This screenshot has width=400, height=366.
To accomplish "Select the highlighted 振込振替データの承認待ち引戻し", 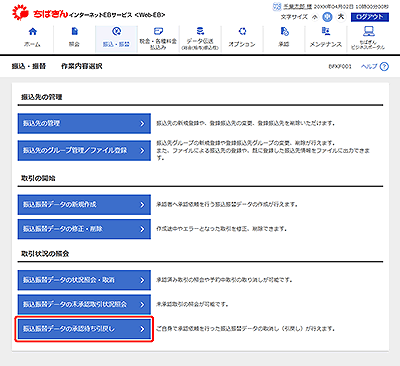I will [x=84, y=329].
